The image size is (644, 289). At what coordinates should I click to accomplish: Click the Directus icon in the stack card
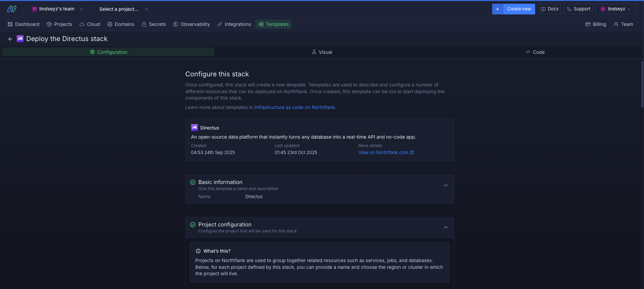[195, 128]
